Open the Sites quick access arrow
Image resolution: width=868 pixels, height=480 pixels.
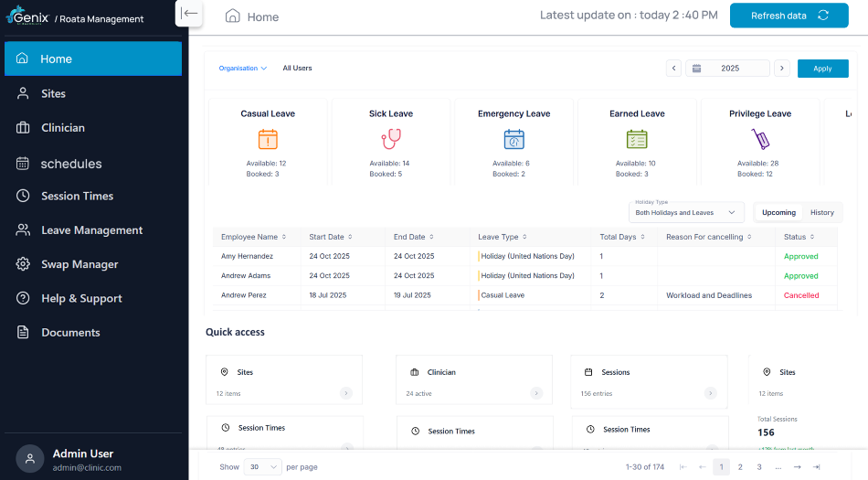[x=346, y=393]
